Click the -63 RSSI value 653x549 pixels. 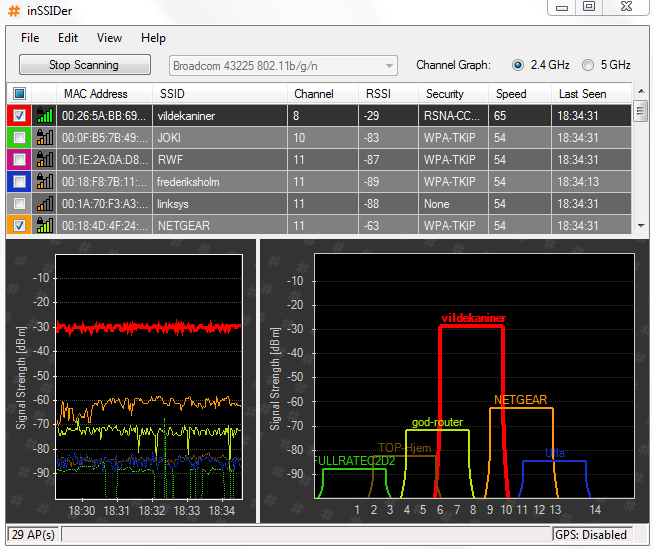(388, 225)
